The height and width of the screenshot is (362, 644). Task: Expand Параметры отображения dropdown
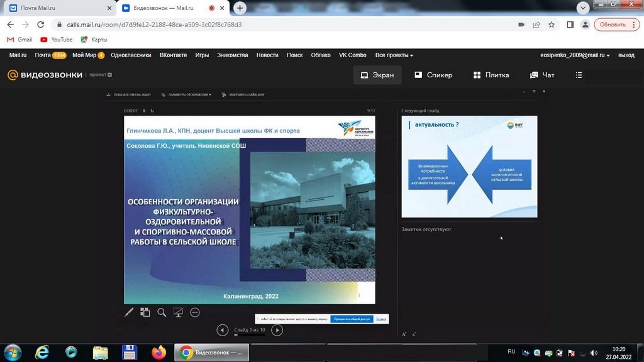pos(188,95)
